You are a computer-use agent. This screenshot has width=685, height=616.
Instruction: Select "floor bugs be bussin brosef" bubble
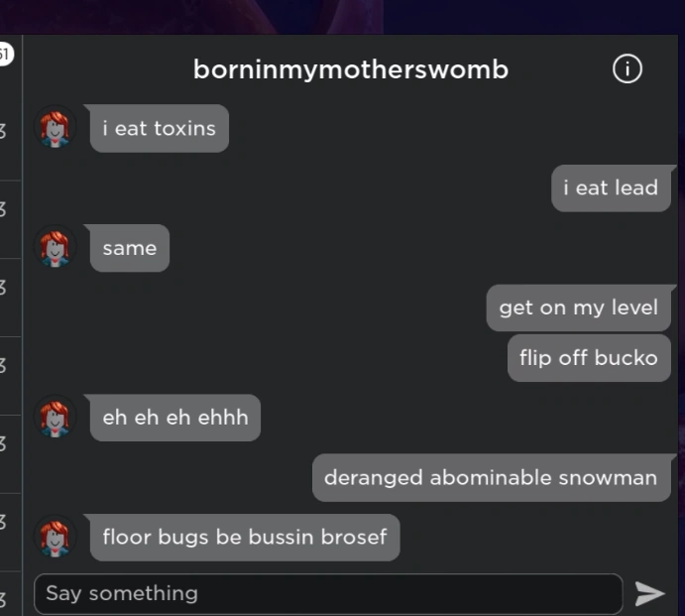click(x=245, y=538)
